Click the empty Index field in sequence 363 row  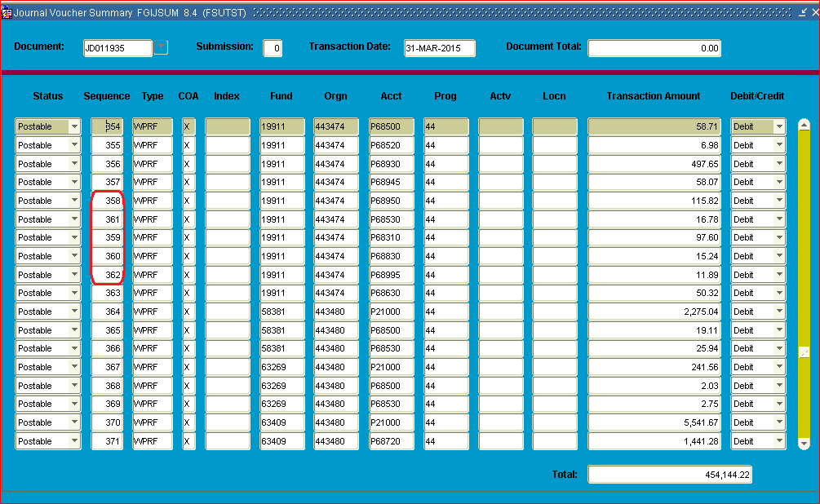click(228, 293)
